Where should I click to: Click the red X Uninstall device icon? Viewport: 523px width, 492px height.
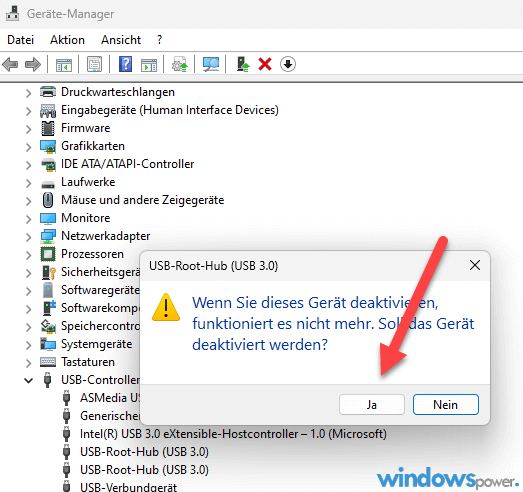coord(265,64)
